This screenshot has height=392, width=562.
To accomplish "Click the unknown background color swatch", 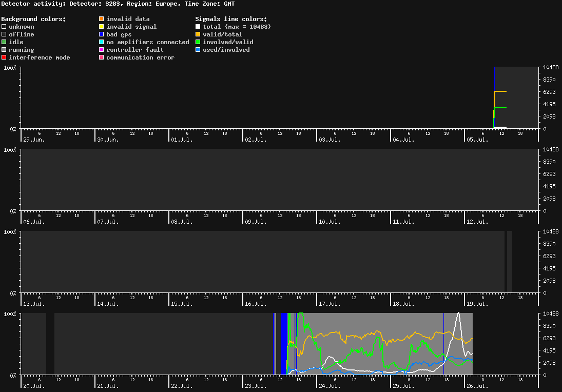I will click(x=4, y=27).
